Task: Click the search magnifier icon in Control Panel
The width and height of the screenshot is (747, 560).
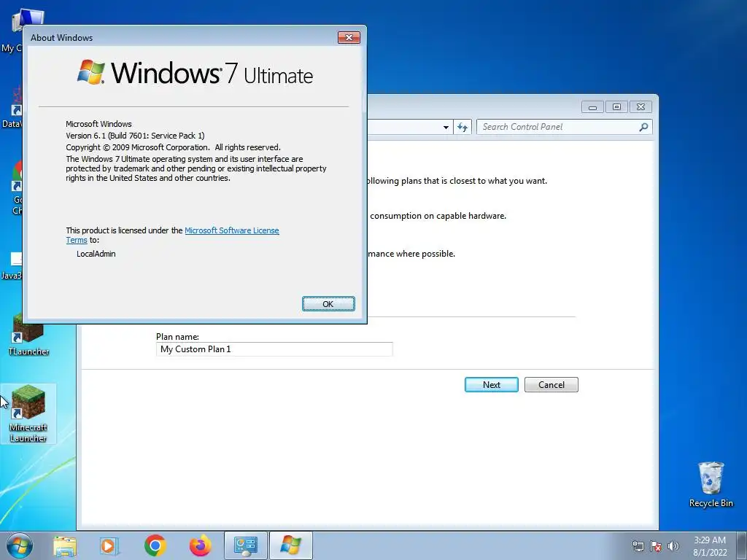Action: coord(643,127)
